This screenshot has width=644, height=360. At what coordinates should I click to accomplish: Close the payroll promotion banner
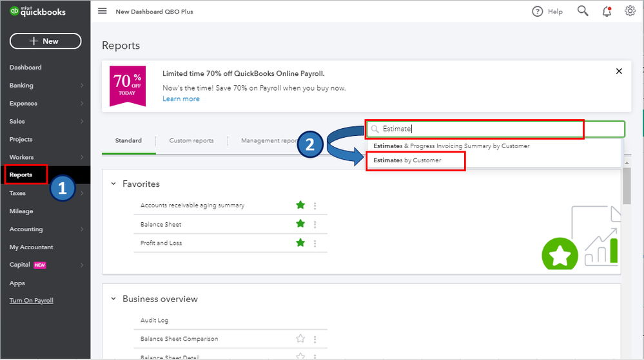619,71
